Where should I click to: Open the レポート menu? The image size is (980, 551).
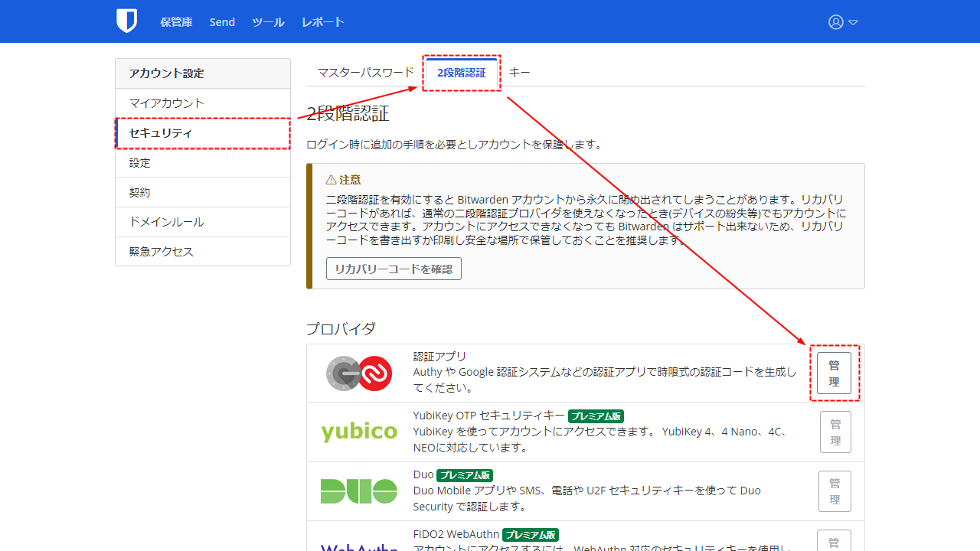point(323,22)
